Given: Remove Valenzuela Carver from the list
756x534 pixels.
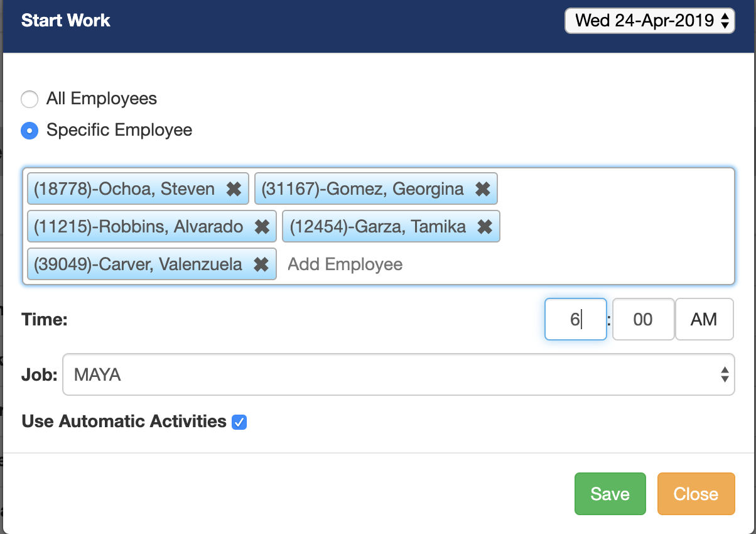Looking at the screenshot, I should [x=261, y=264].
